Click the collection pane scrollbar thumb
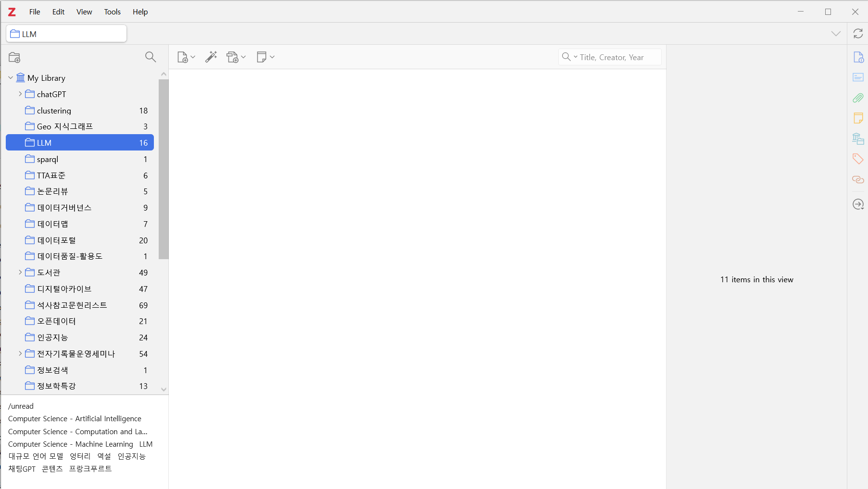This screenshot has height=489, width=868. coord(164,169)
